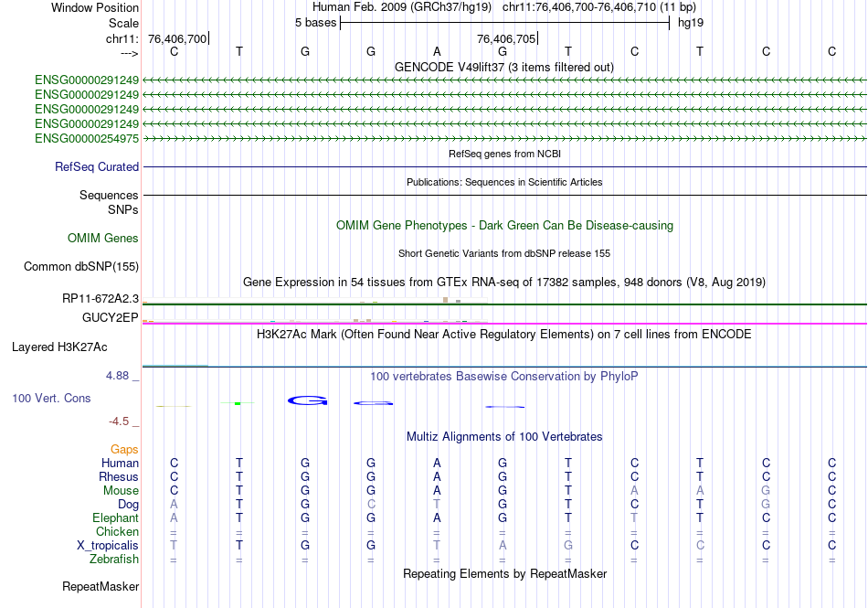Click the SNPs track label
Viewport: 868px width, 608px height.
point(123,210)
